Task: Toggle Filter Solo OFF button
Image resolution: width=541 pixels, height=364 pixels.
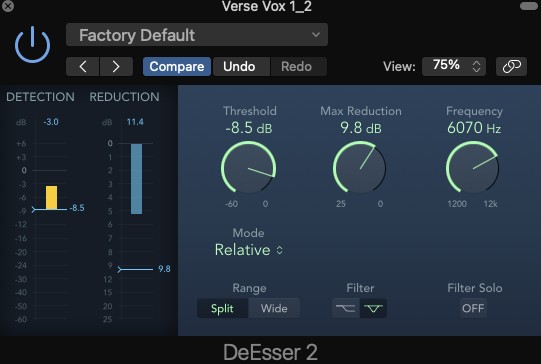Action: 473,308
